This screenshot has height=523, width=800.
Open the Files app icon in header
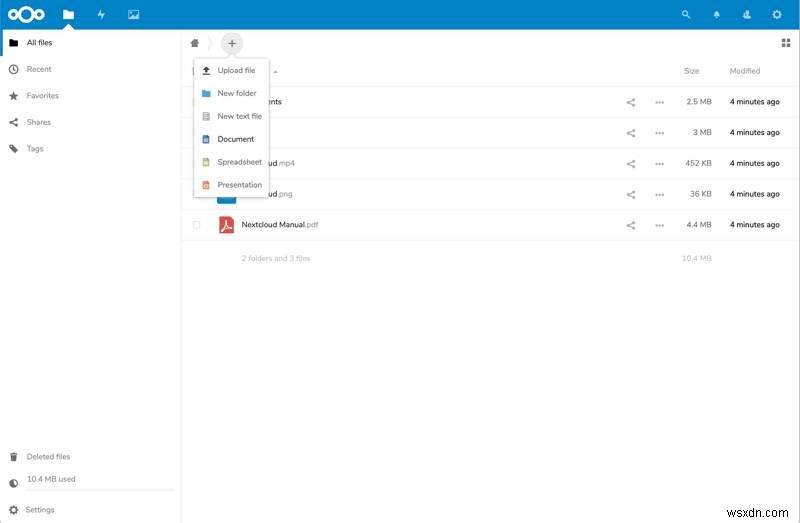point(68,14)
